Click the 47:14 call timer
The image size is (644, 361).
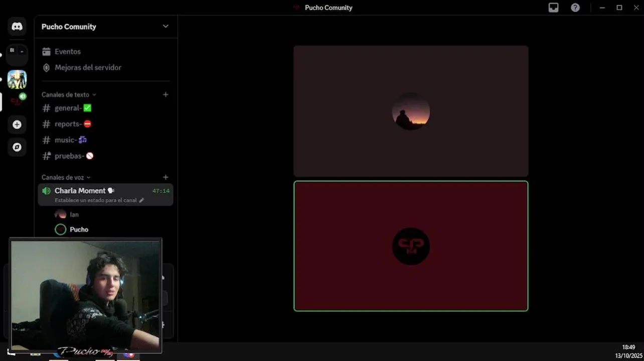(160, 191)
